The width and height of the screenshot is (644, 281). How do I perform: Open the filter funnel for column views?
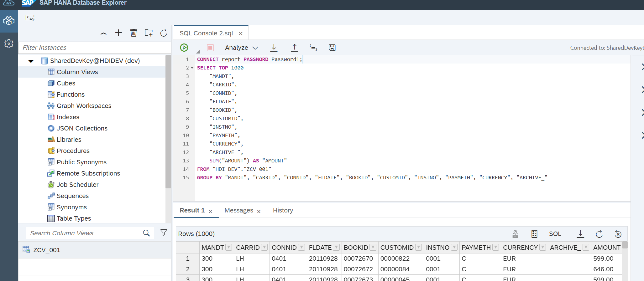click(x=164, y=232)
